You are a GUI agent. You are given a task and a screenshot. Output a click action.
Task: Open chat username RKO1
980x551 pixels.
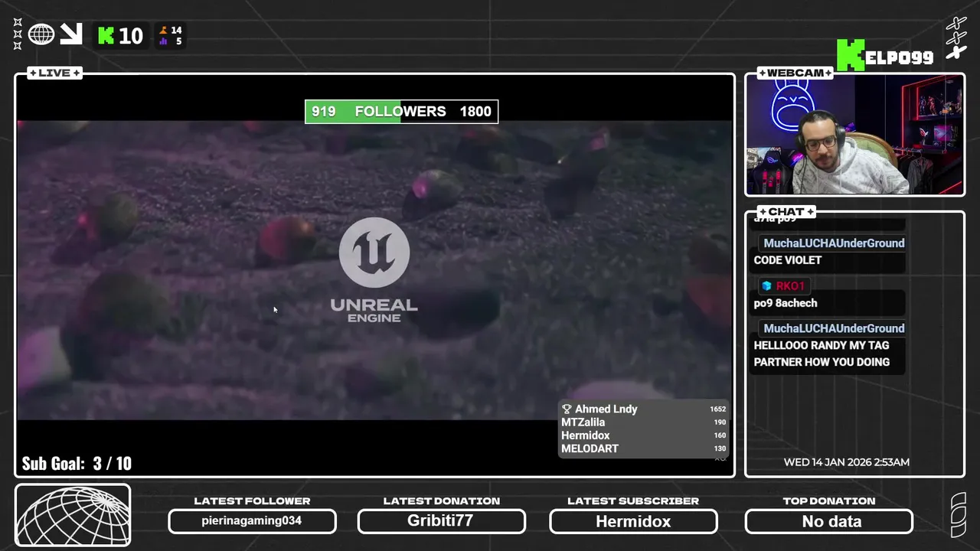(790, 286)
